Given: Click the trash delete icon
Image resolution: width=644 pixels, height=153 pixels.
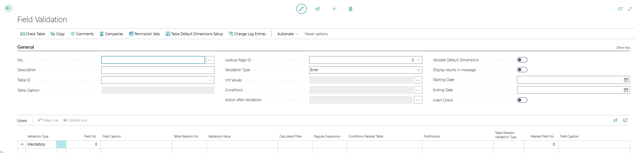Looking at the screenshot, I should [350, 9].
